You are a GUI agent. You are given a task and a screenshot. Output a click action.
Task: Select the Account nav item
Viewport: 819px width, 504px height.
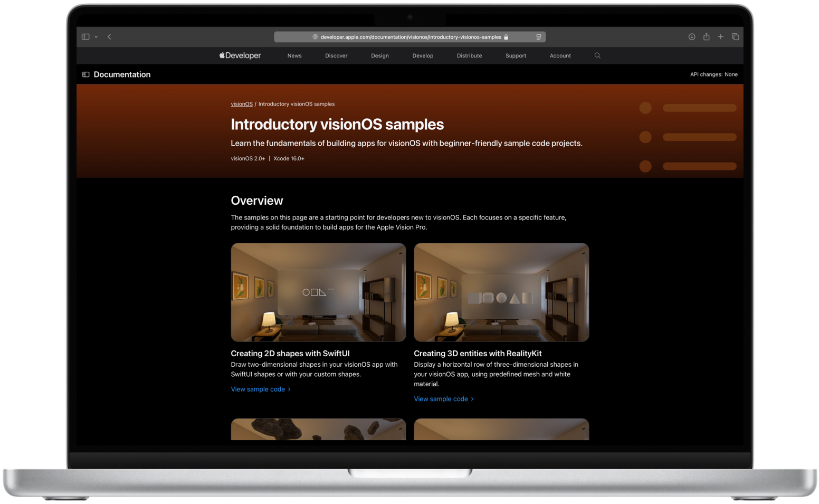[560, 55]
